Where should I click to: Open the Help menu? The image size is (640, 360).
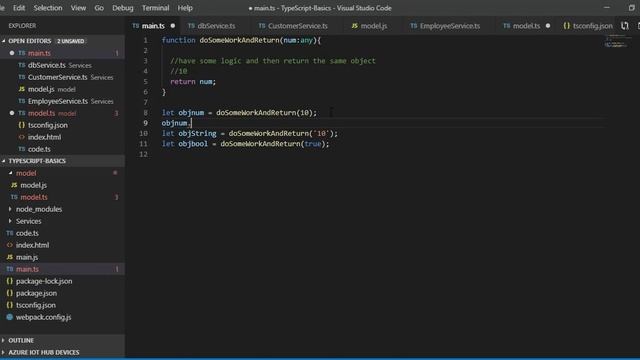pos(185,8)
